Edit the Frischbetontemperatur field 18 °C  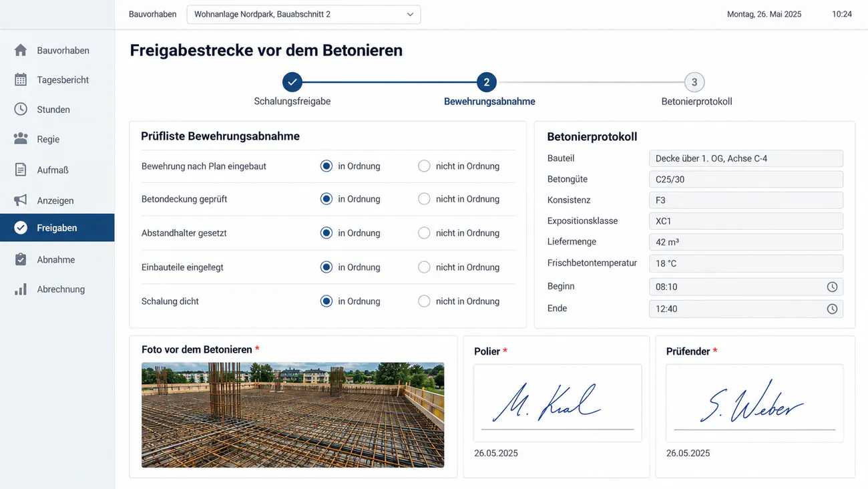(x=746, y=263)
